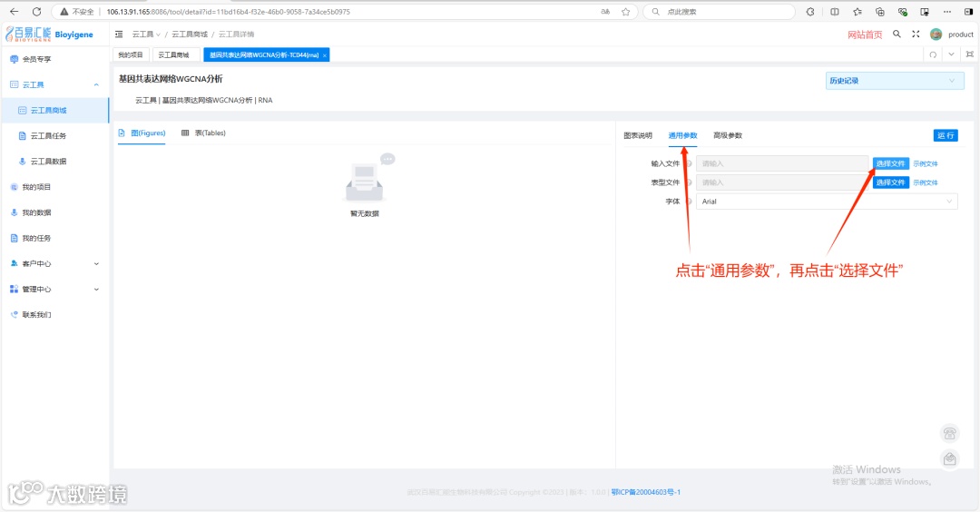Toggle the browser sidebar icon

pos(969,11)
